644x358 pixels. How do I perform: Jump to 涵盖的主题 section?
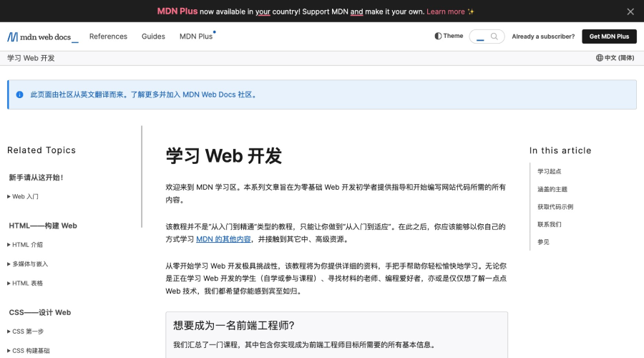click(552, 189)
